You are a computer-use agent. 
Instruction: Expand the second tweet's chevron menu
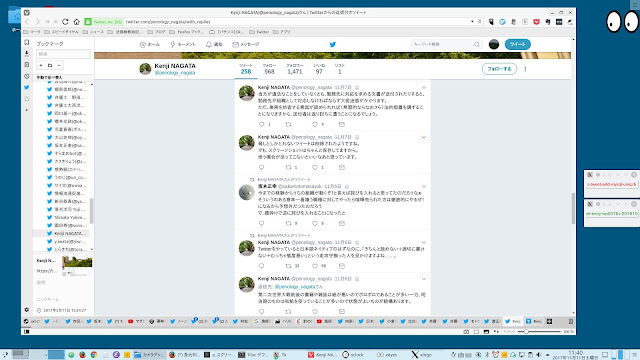pos(424,137)
